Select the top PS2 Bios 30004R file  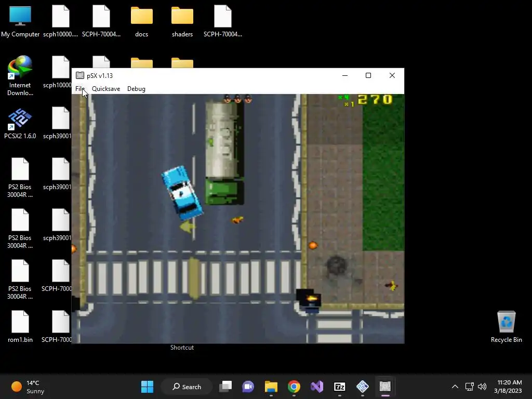(x=20, y=178)
